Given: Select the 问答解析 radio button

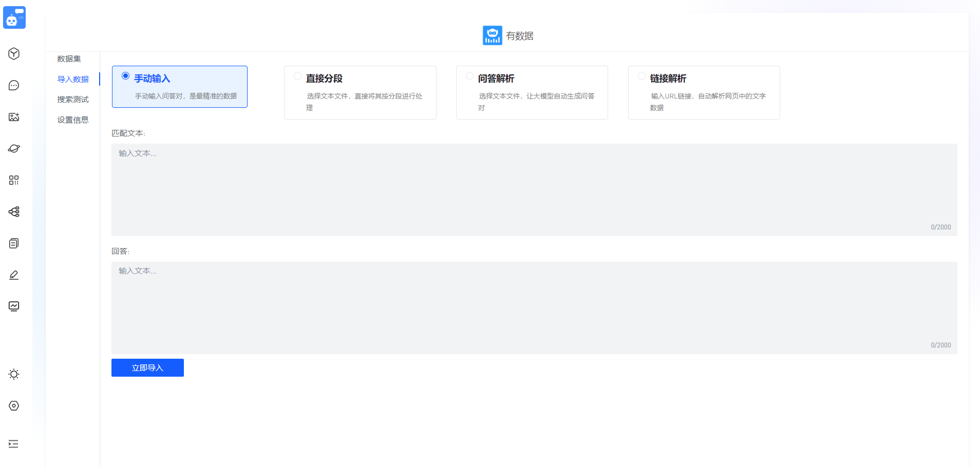Looking at the screenshot, I should click(469, 76).
